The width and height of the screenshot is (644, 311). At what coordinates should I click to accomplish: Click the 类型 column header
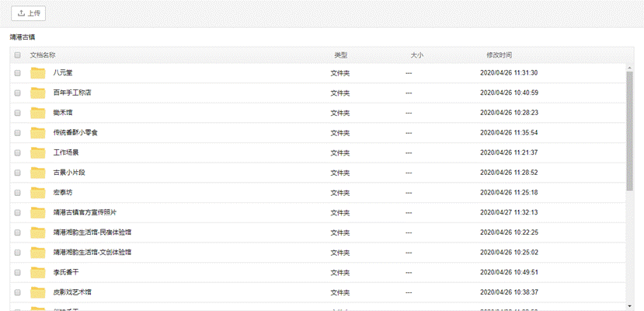(x=340, y=55)
